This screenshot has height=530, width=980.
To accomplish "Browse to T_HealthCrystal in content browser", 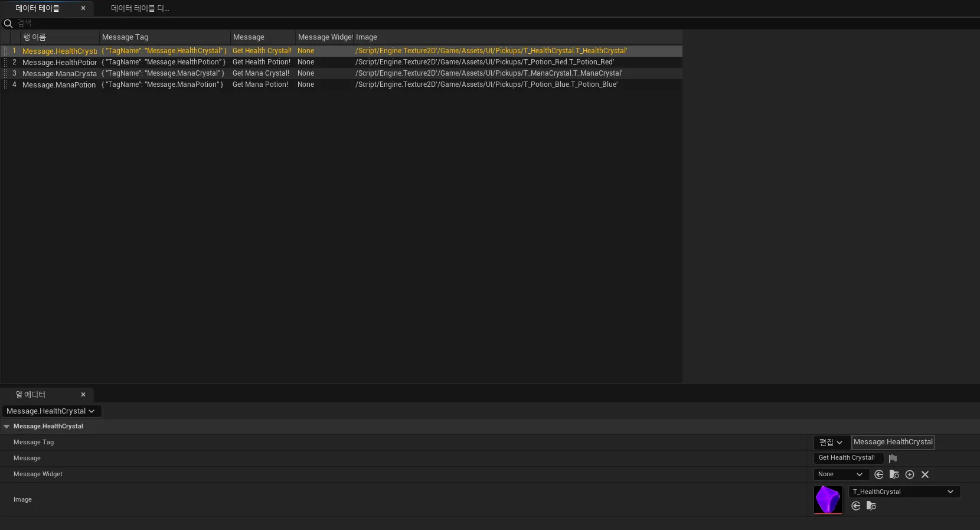I will [x=871, y=506].
